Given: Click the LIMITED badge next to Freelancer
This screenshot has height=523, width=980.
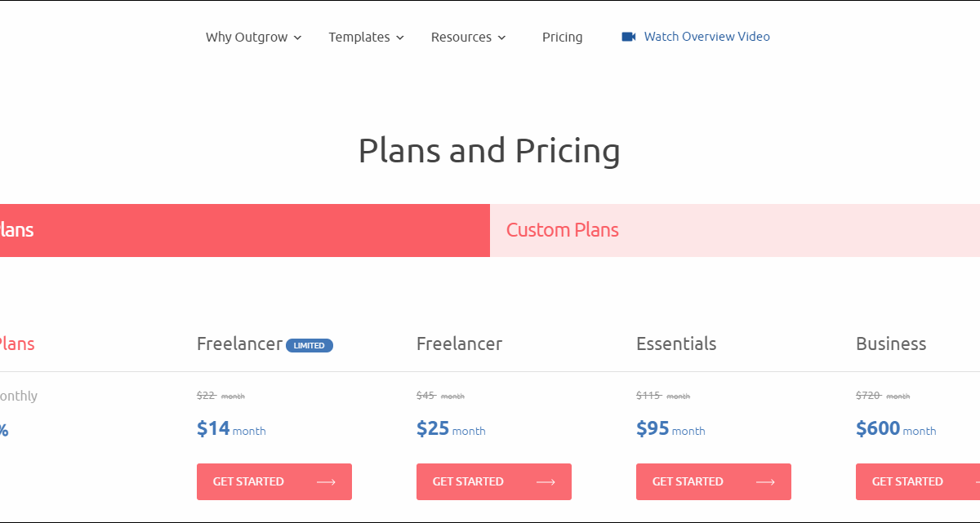Looking at the screenshot, I should [310, 345].
